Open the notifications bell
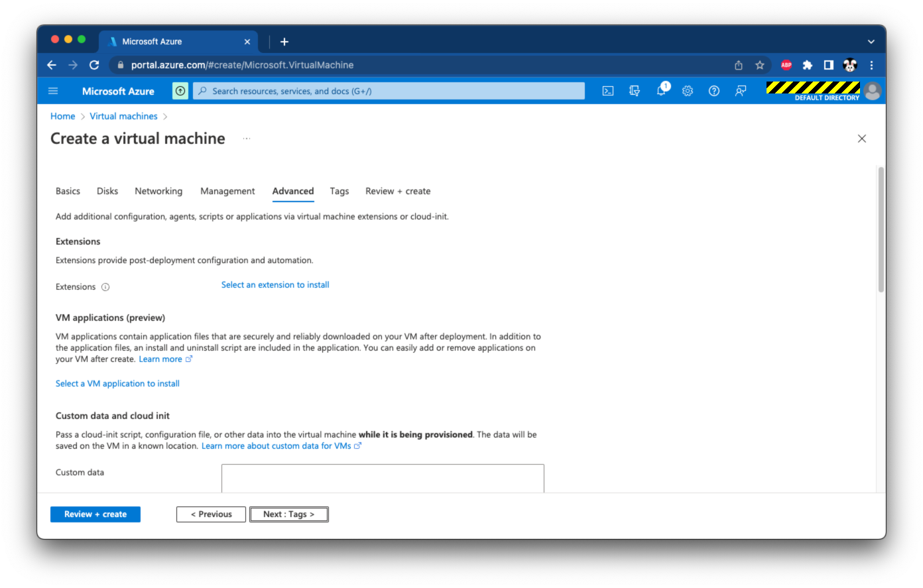Image resolution: width=923 pixels, height=588 pixels. [661, 91]
